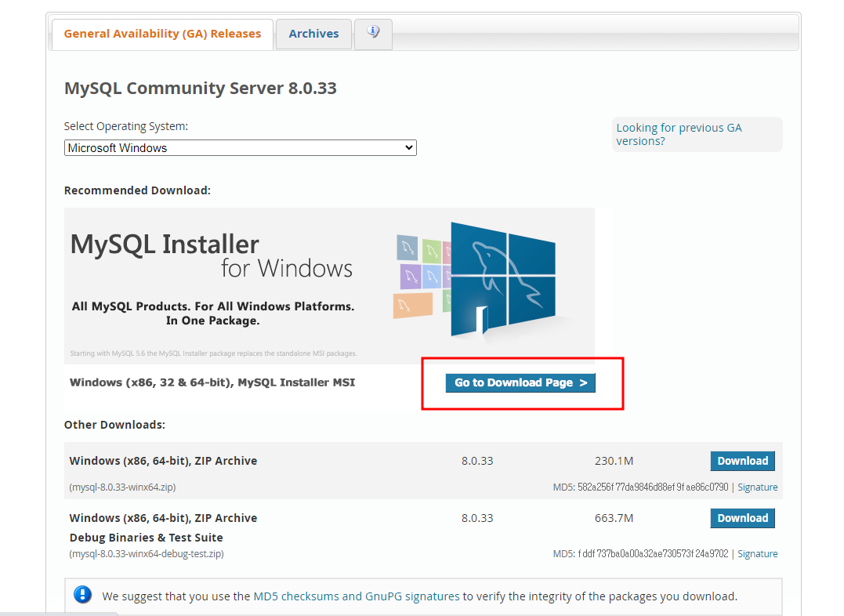844x616 pixels.
Task: Click the 'Recommended Download:' label
Action: 137,190
